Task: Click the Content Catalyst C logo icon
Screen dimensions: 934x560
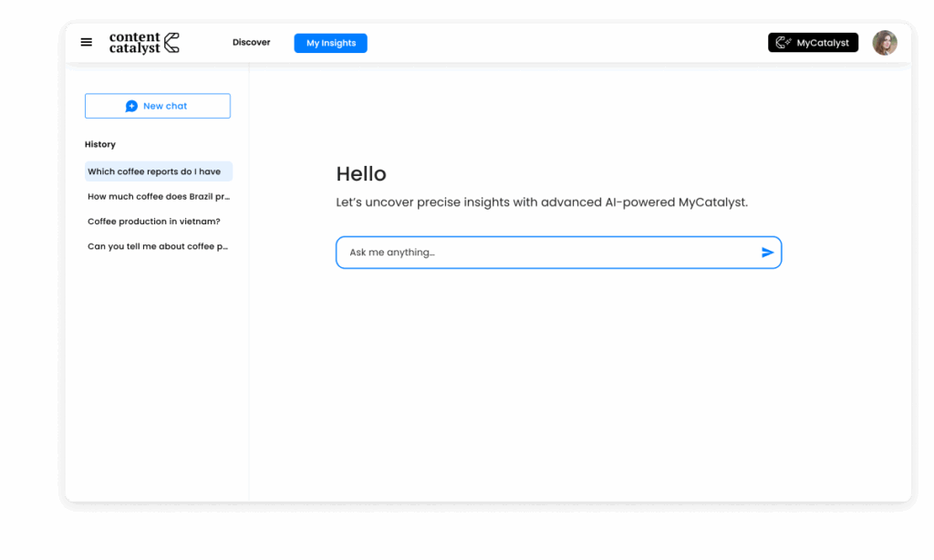Action: tap(171, 43)
